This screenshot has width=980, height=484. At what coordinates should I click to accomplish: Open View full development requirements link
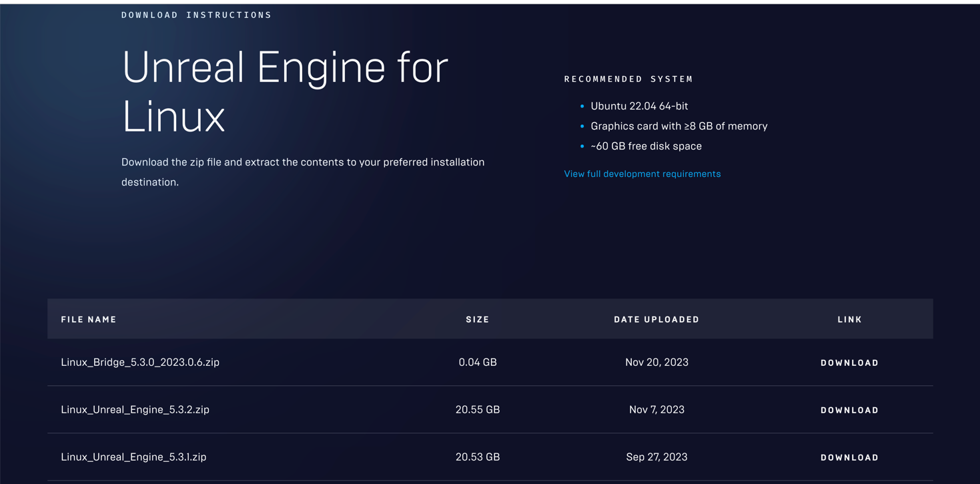tap(642, 174)
